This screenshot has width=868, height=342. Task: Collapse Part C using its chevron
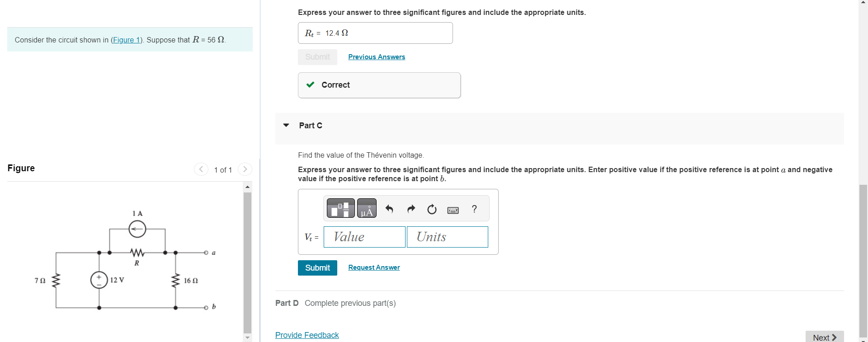click(x=286, y=126)
